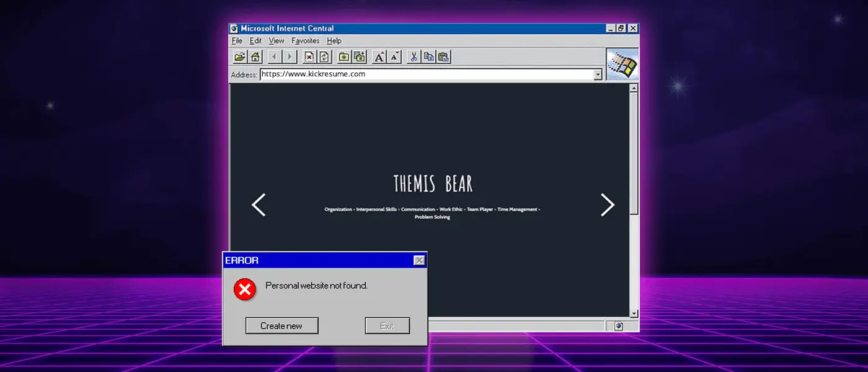Screen dimensions: 868x372
Task: Close the ERROR dialog with X
Action: click(x=419, y=260)
